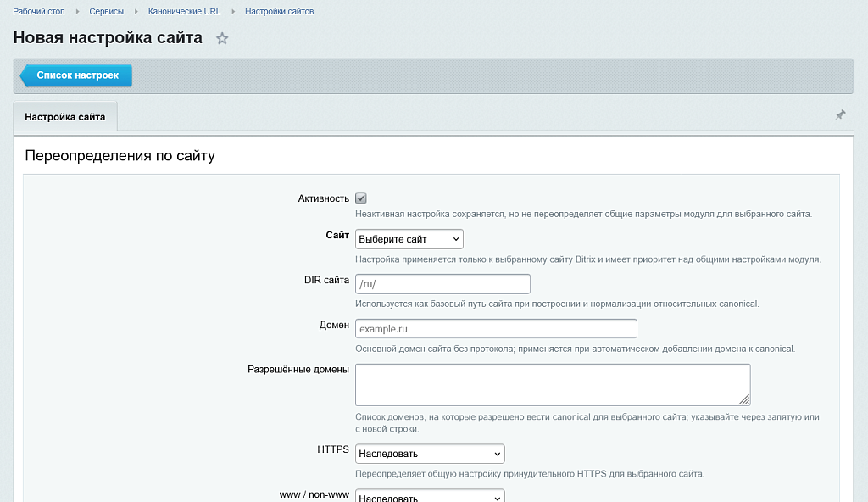Open Настройки сайтов breadcrumb link
The width and height of the screenshot is (868, 502).
[279, 12]
